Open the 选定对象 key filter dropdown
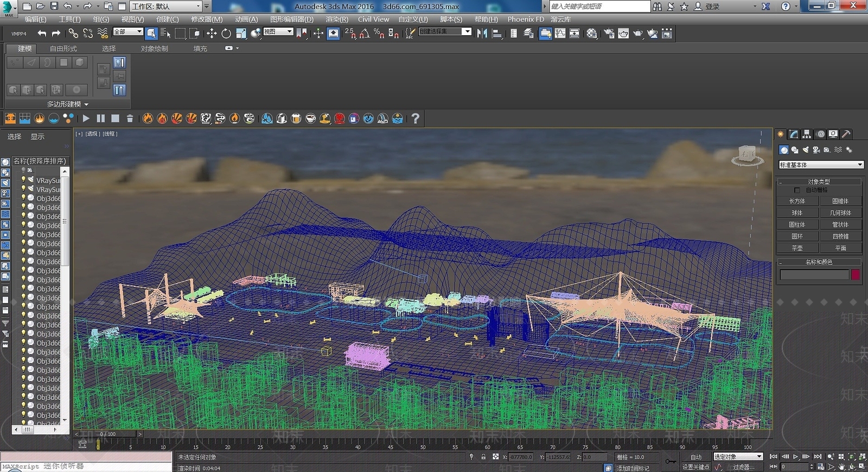This screenshot has width=868, height=472. pos(738,457)
